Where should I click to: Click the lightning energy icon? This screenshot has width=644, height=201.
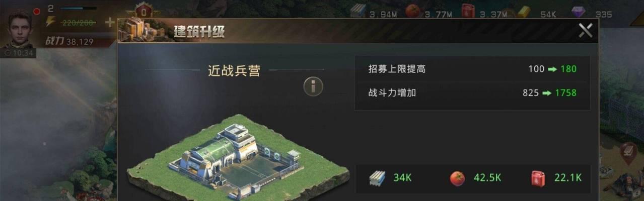50,22
